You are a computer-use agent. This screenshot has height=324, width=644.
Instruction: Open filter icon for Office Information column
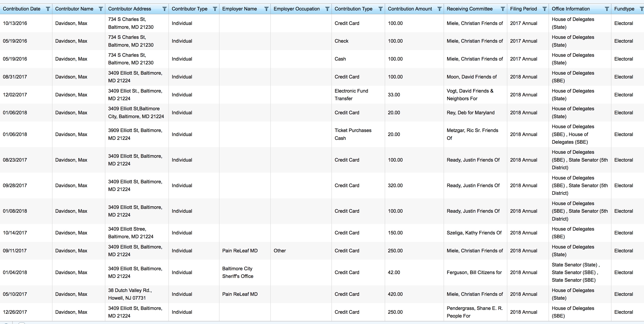pos(607,9)
